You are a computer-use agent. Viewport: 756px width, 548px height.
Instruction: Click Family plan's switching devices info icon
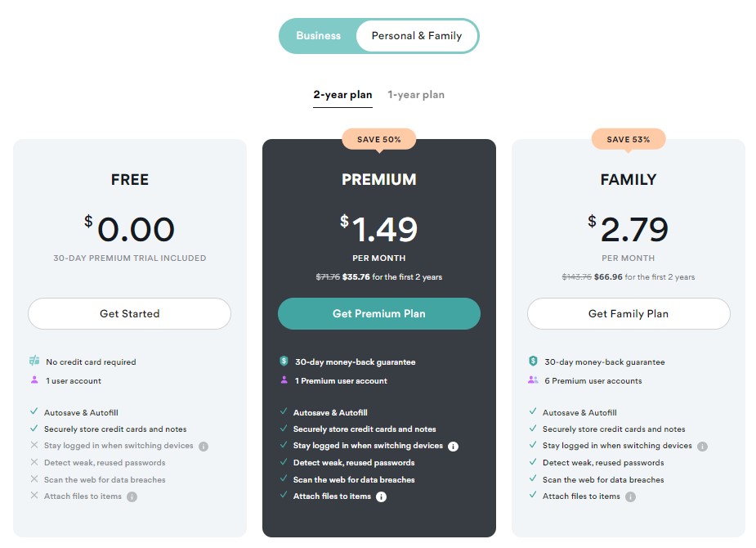click(703, 447)
